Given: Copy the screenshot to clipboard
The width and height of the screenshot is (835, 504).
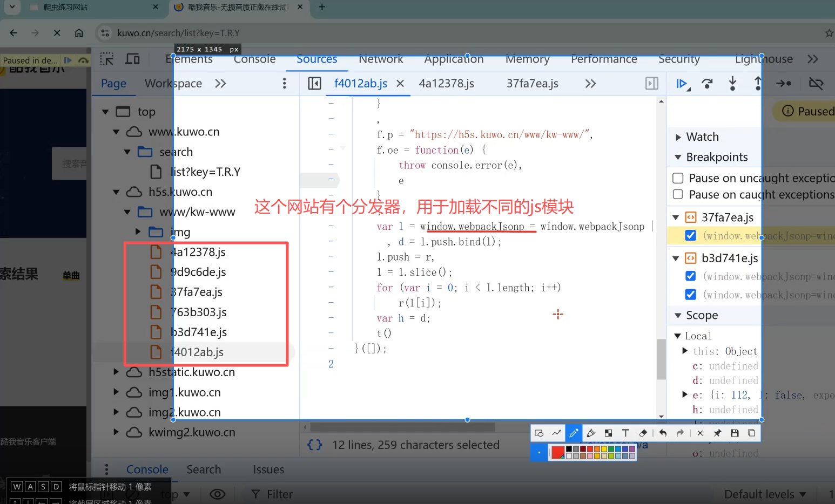Looking at the screenshot, I should click(x=751, y=433).
